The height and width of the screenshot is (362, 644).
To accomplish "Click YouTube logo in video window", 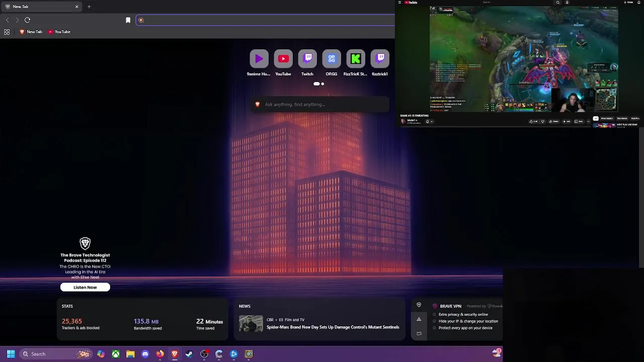I will (x=411, y=3).
